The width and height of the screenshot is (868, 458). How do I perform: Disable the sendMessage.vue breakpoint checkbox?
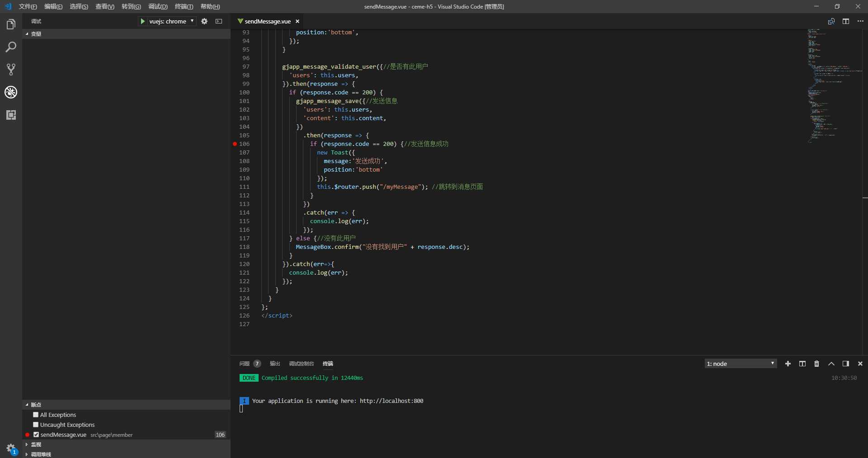point(36,435)
